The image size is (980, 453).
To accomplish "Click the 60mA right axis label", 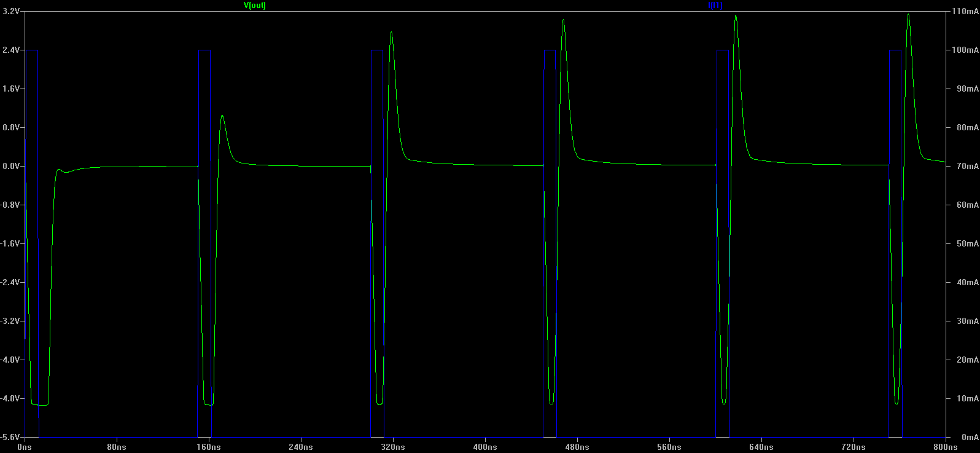I will tap(967, 205).
